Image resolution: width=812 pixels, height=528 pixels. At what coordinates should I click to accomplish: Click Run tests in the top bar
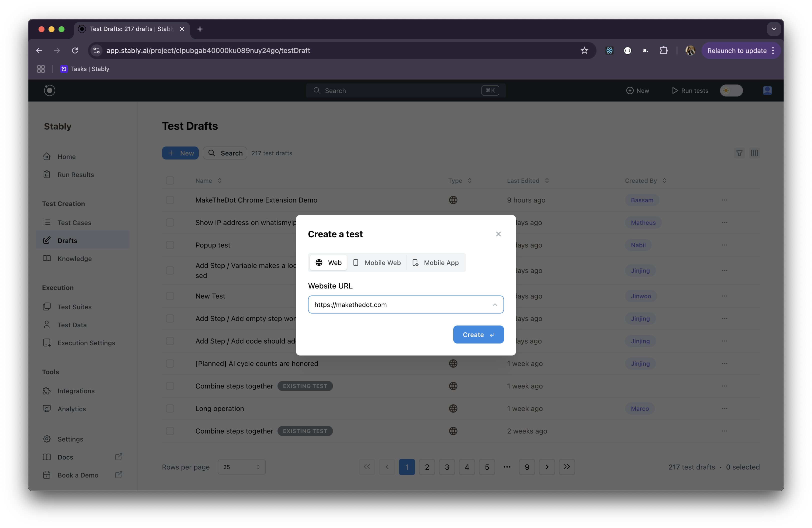click(x=690, y=90)
